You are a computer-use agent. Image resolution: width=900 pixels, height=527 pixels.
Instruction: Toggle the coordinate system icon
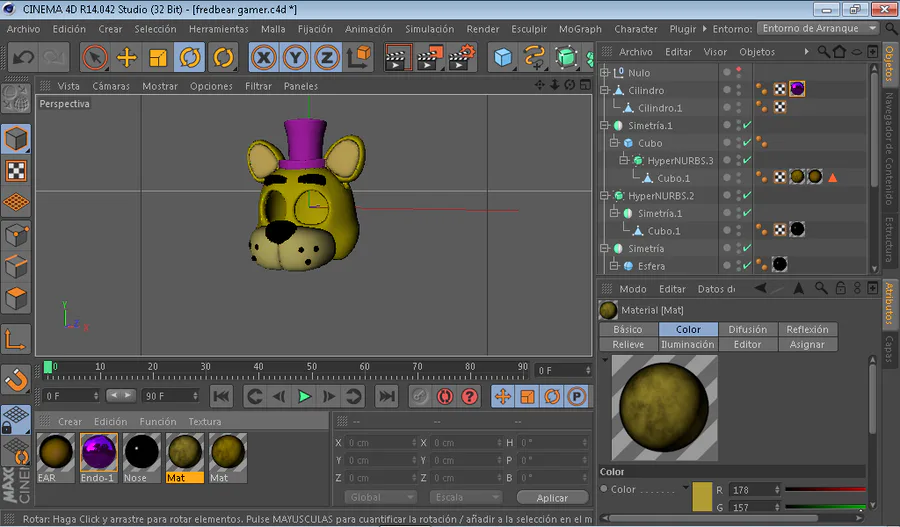[359, 57]
